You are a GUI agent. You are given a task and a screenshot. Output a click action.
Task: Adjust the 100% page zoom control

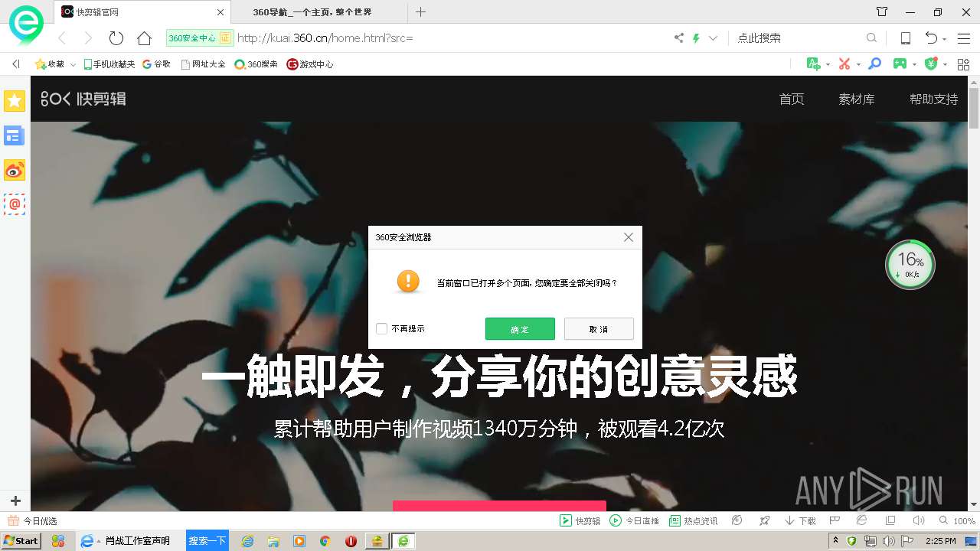click(957, 520)
